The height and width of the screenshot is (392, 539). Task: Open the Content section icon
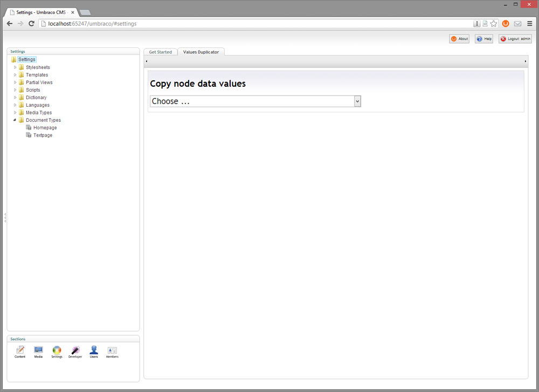pyautogui.click(x=20, y=350)
